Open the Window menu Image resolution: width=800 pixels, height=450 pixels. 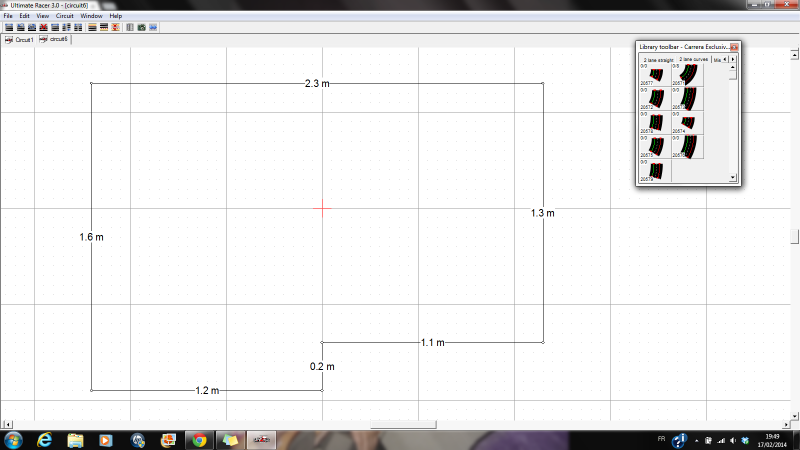pyautogui.click(x=91, y=16)
